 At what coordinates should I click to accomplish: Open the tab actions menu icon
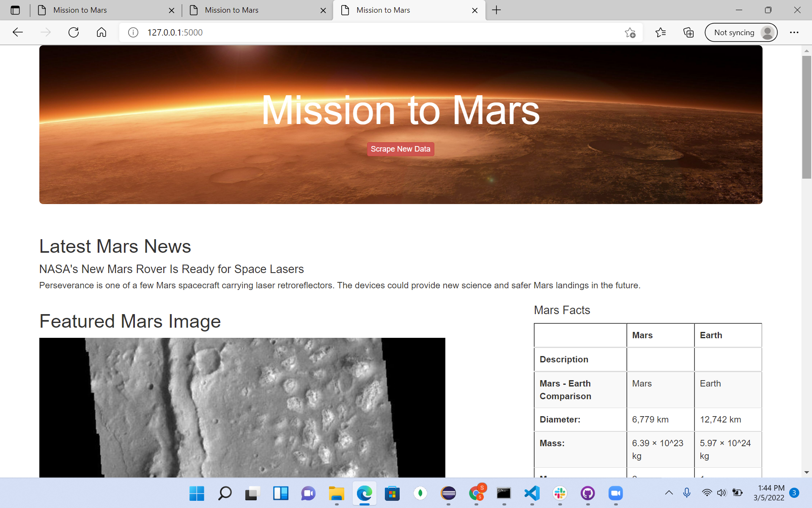[x=15, y=10]
